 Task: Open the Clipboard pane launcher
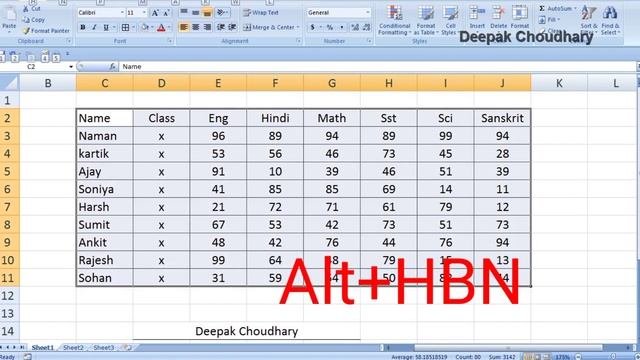(x=69, y=41)
